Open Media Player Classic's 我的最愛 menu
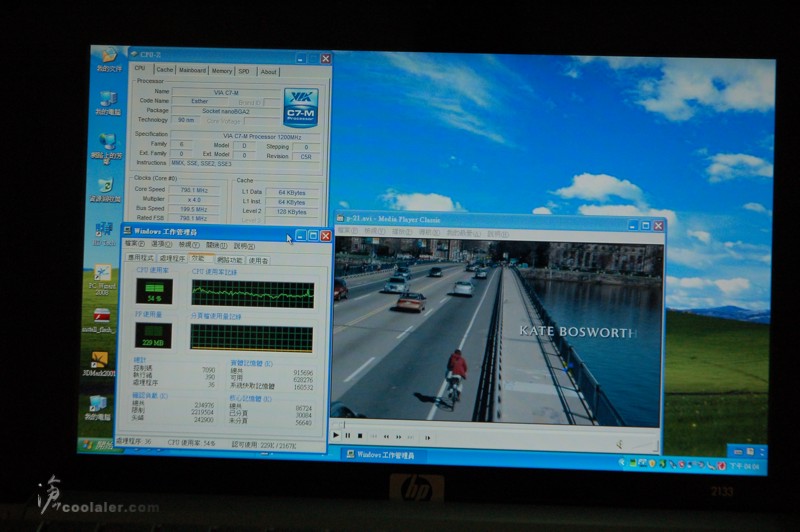800x532 pixels. [463, 233]
